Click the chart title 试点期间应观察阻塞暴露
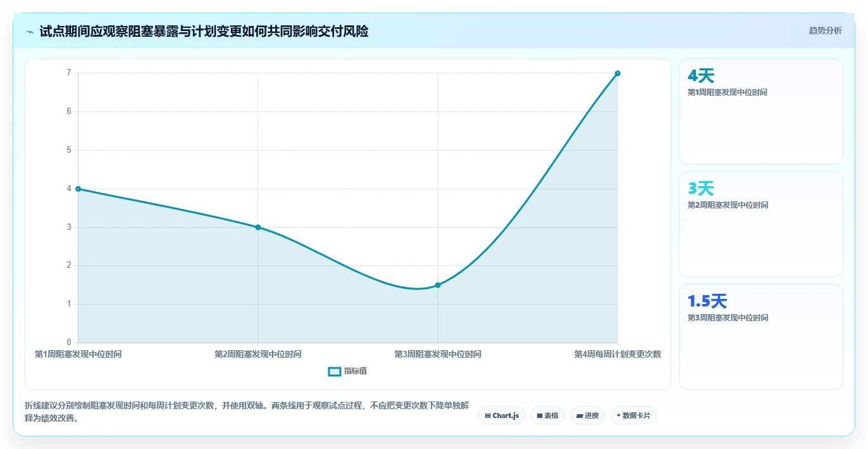868x449 pixels. [204, 31]
